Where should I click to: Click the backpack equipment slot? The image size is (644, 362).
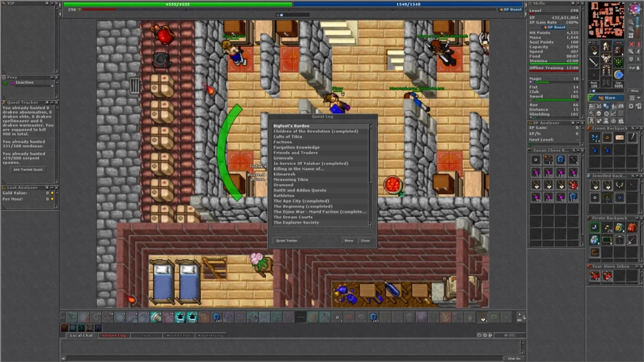coord(618,50)
